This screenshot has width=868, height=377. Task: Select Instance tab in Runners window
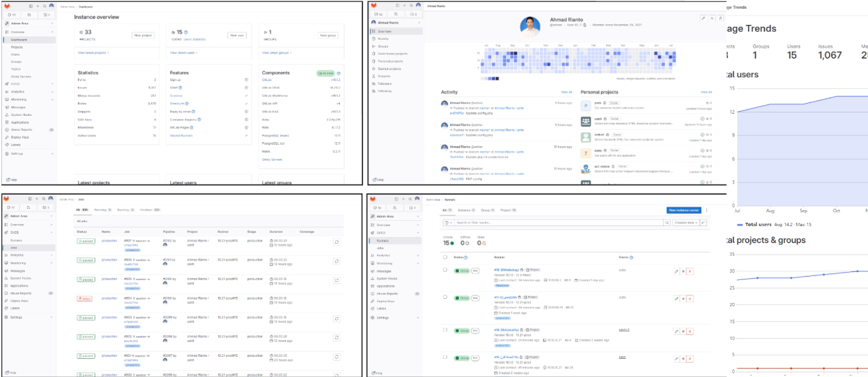pos(466,210)
